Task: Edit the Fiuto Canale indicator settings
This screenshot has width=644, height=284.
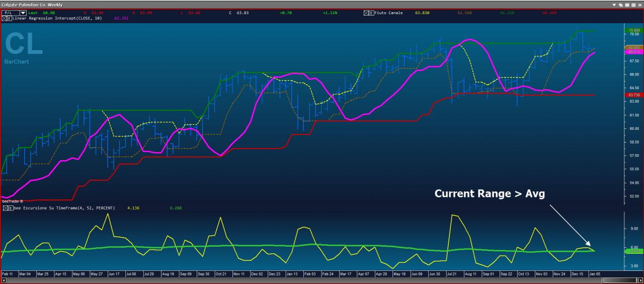Action: point(371,13)
